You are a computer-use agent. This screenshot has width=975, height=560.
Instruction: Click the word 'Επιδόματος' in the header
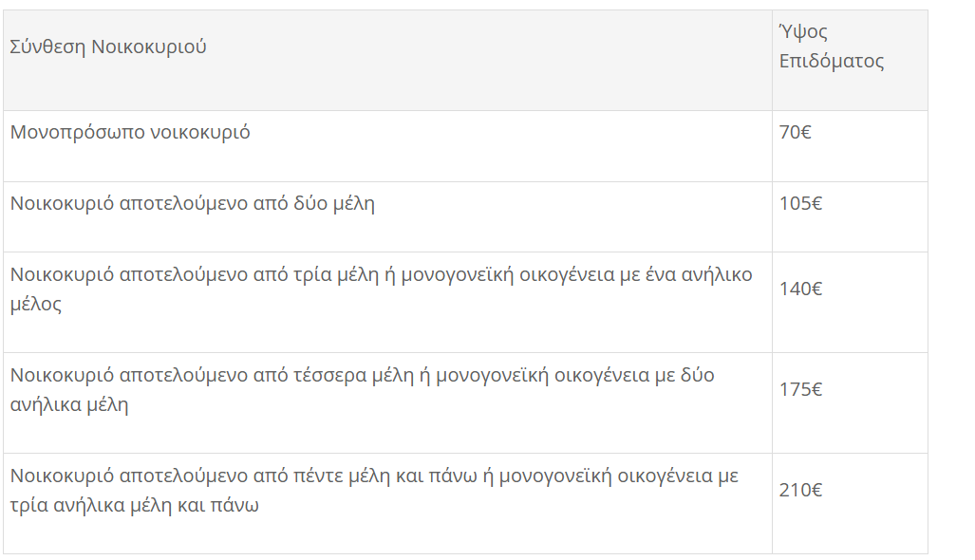coord(832,62)
